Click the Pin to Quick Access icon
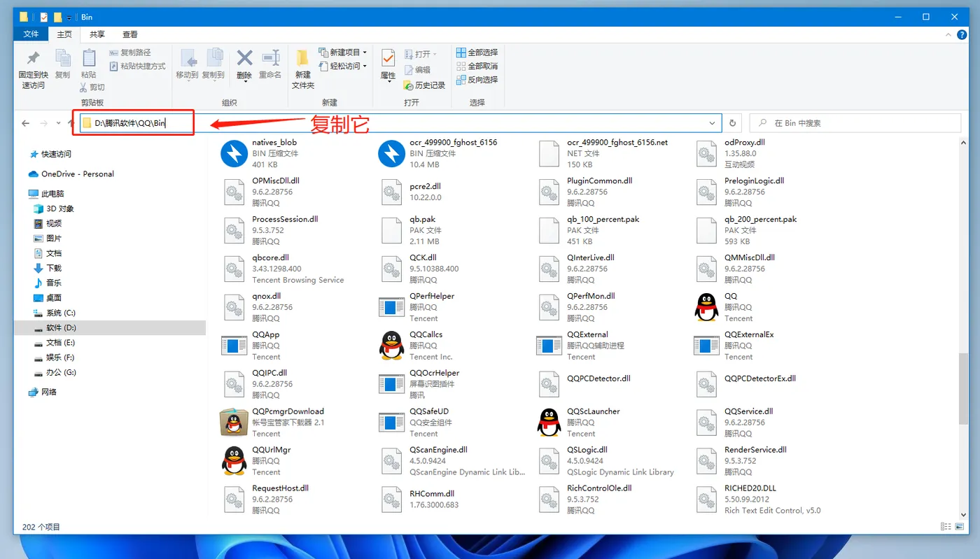980x559 pixels. coord(33,59)
